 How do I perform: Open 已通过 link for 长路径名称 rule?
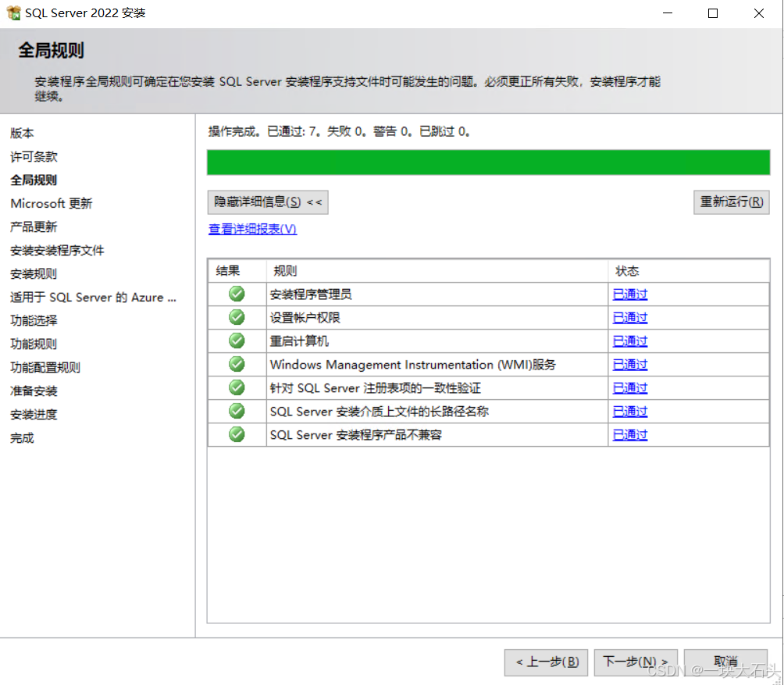(630, 412)
